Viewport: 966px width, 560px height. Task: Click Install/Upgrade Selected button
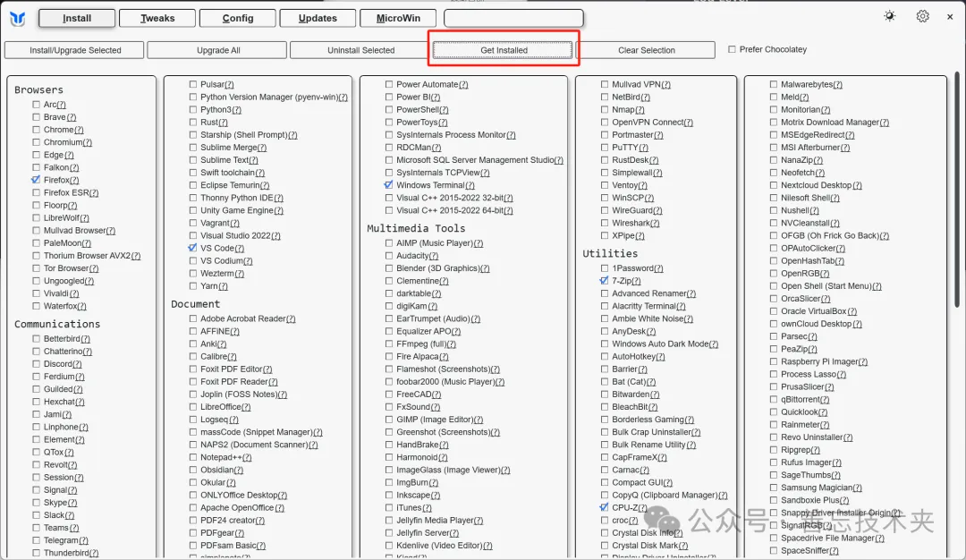(x=74, y=50)
